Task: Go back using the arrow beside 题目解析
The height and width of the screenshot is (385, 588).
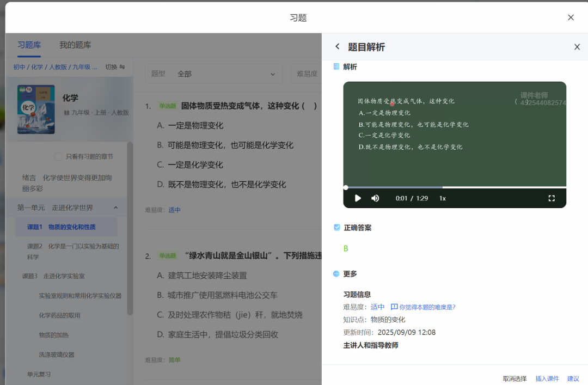Action: click(337, 47)
